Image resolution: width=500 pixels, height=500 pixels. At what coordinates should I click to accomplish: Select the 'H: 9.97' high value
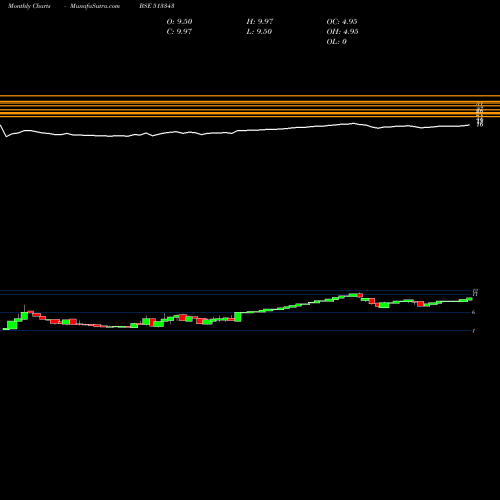pos(260,22)
